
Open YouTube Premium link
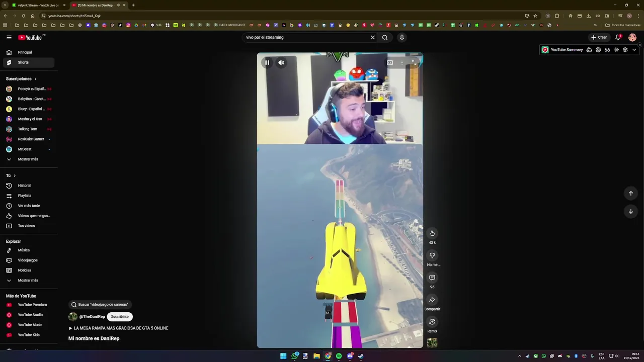(x=28, y=305)
